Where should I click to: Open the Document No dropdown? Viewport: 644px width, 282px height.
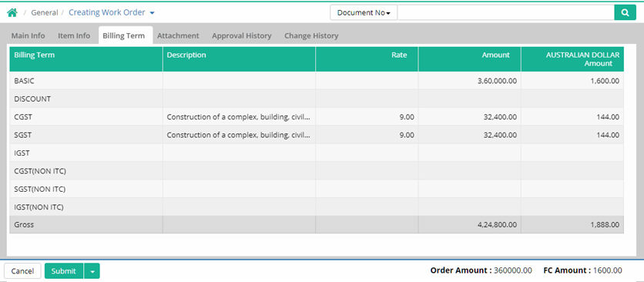tap(364, 13)
